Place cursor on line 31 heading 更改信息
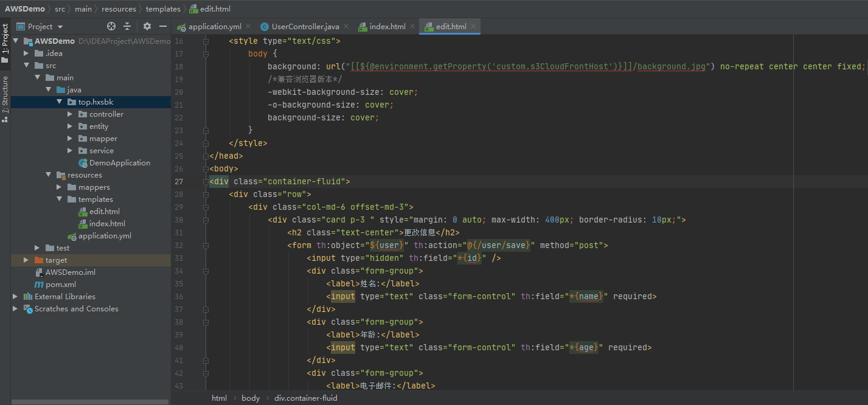This screenshot has height=405, width=868. pos(421,233)
